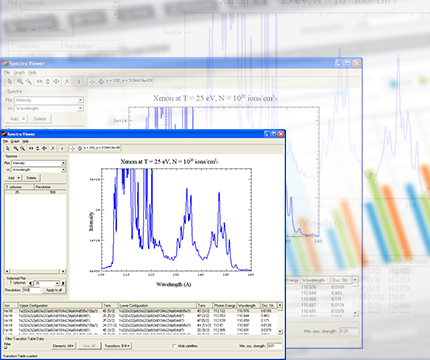Click the Apply to all button
Viewport: 430px width, 360px height.
(54, 290)
